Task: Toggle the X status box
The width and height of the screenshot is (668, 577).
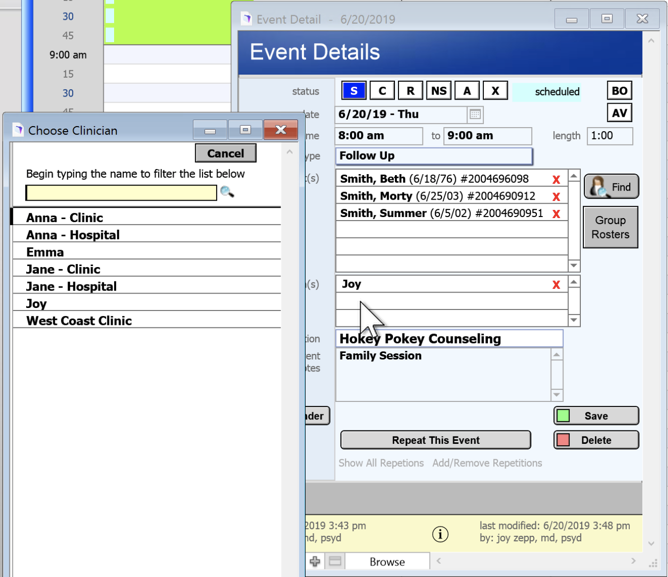Action: (x=495, y=91)
